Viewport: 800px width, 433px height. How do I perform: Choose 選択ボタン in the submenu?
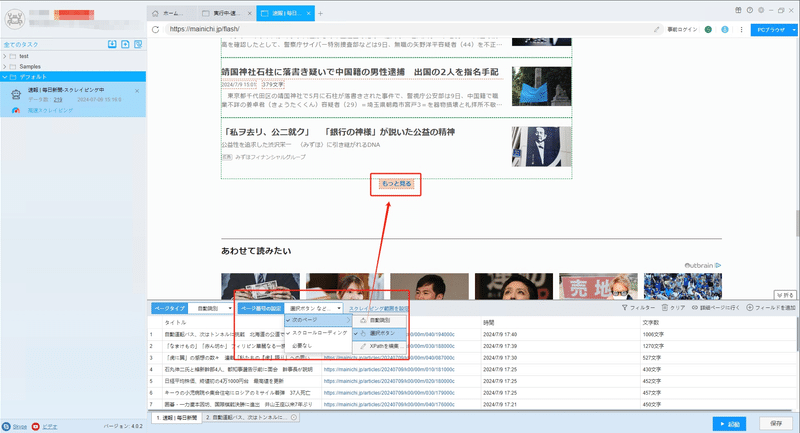coord(380,333)
